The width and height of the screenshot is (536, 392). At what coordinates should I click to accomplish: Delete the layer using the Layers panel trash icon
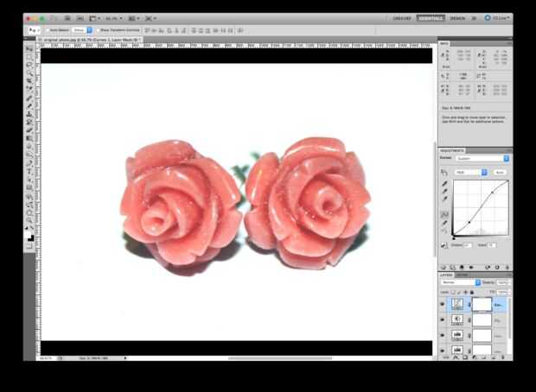click(x=503, y=357)
